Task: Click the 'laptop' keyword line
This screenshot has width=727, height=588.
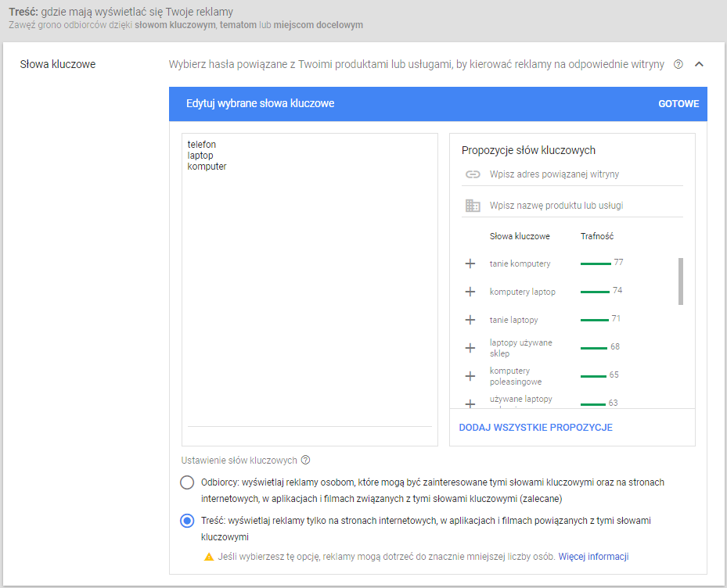Action: point(200,156)
